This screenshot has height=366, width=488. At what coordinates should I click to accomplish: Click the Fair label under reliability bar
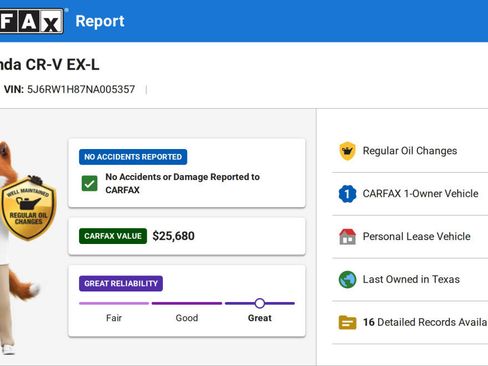pyautogui.click(x=114, y=318)
